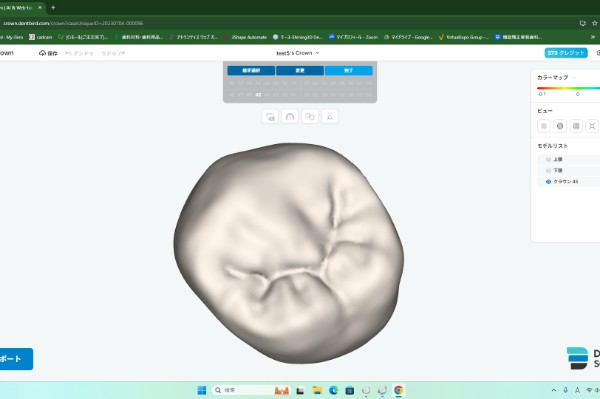Hide the クラウン 45 model
This screenshot has width=600, height=399.
548,182
